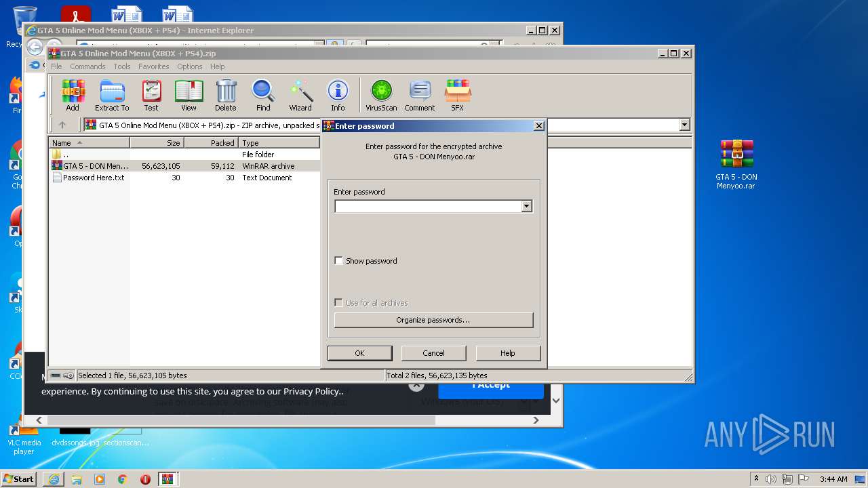Expand the archive path dropdown arrow
This screenshot has height=488, width=868.
[684, 125]
